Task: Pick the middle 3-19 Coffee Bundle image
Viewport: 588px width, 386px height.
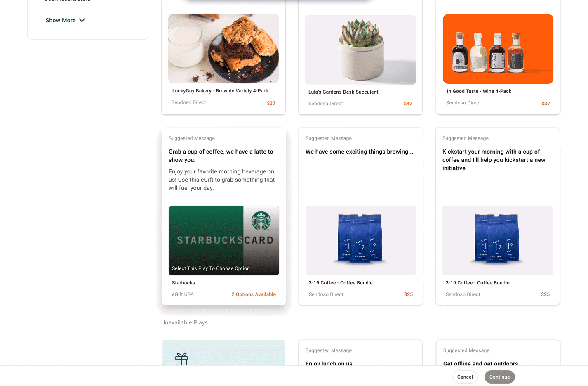Action: pyautogui.click(x=361, y=241)
